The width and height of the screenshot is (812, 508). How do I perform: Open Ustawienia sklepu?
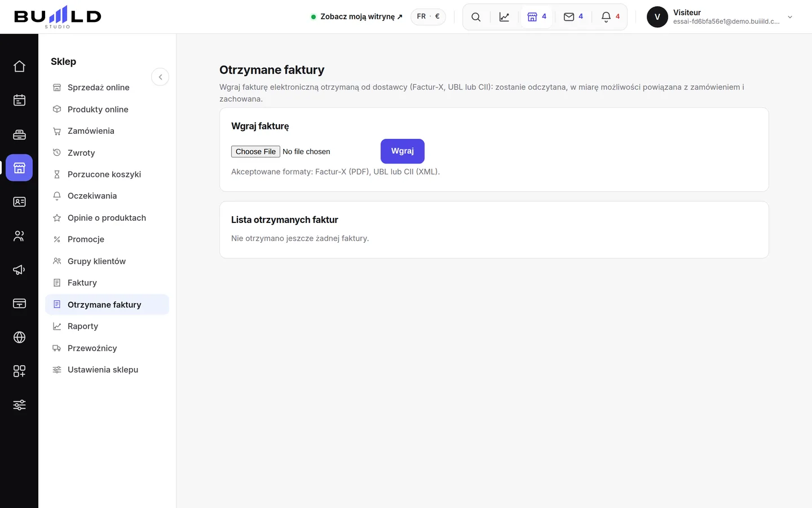click(x=107, y=370)
